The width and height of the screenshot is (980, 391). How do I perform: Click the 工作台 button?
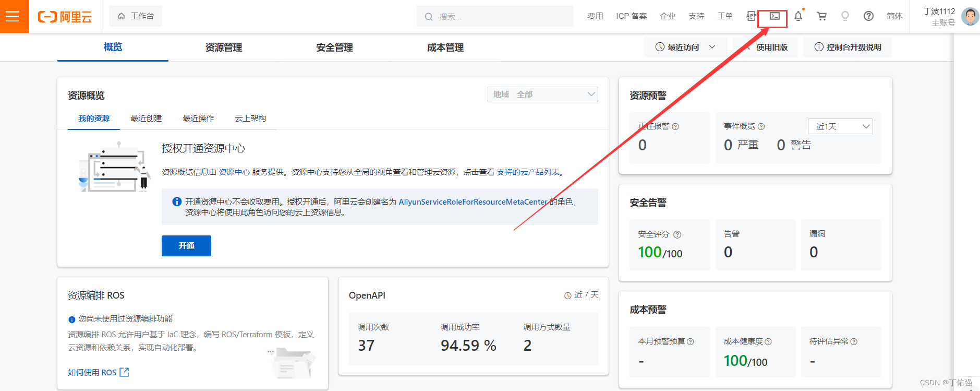136,16
